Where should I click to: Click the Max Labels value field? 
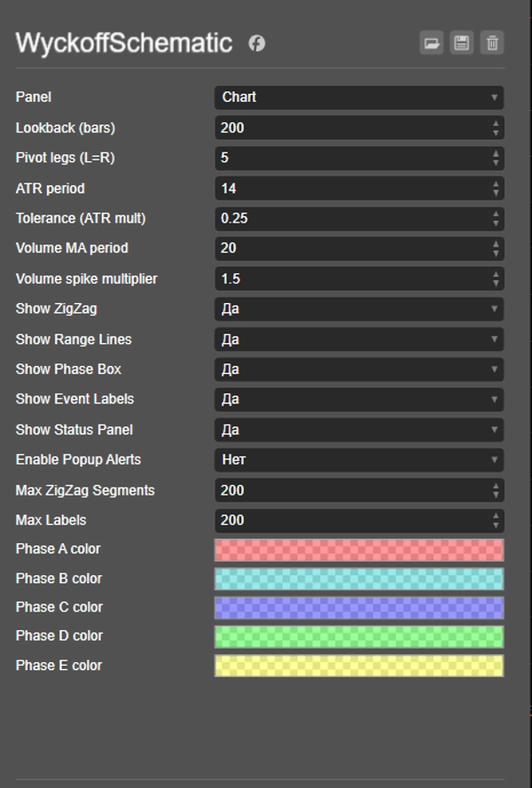350,520
